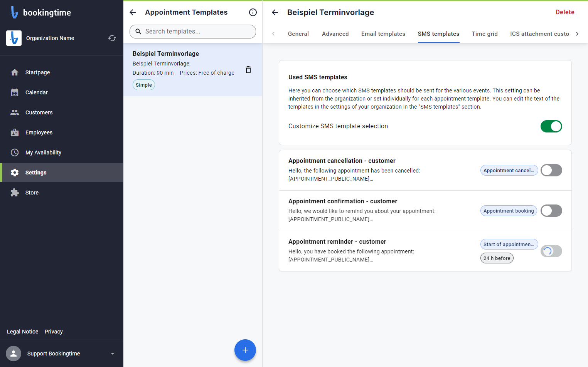The height and width of the screenshot is (367, 588).
Task: Disable Customize SMS template selection toggle
Action: coord(551,126)
